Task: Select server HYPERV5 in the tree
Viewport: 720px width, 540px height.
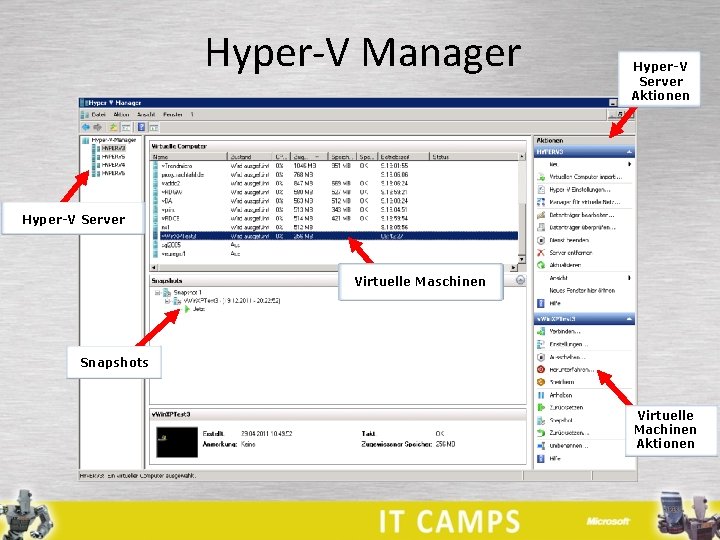Action: coord(113,157)
